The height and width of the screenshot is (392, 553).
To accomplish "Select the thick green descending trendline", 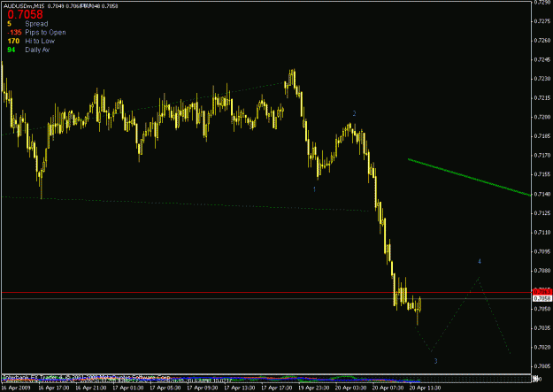I will 470,177.
